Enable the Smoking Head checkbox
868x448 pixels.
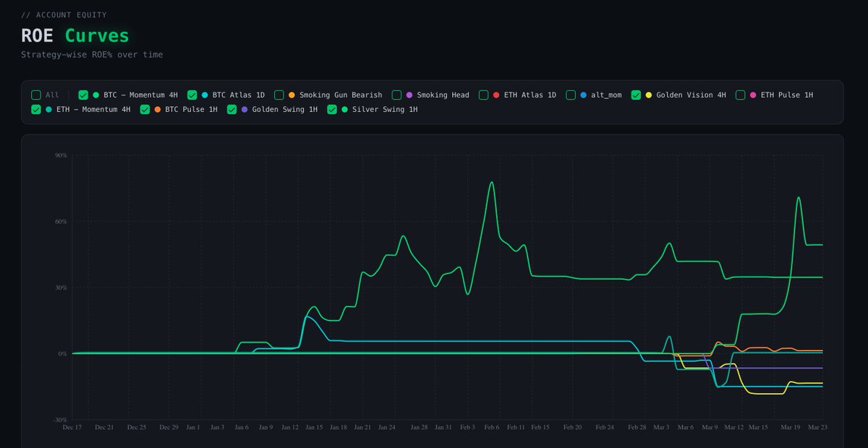click(x=396, y=95)
